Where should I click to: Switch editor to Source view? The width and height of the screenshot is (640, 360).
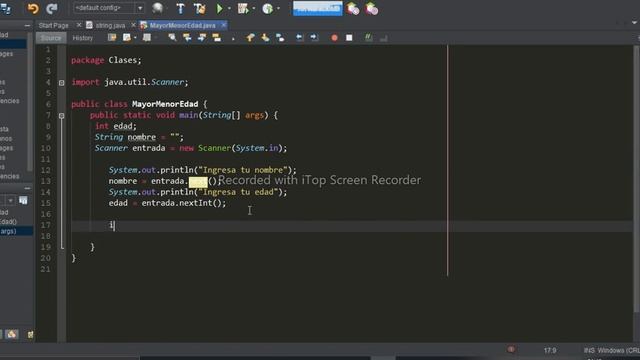pos(51,38)
